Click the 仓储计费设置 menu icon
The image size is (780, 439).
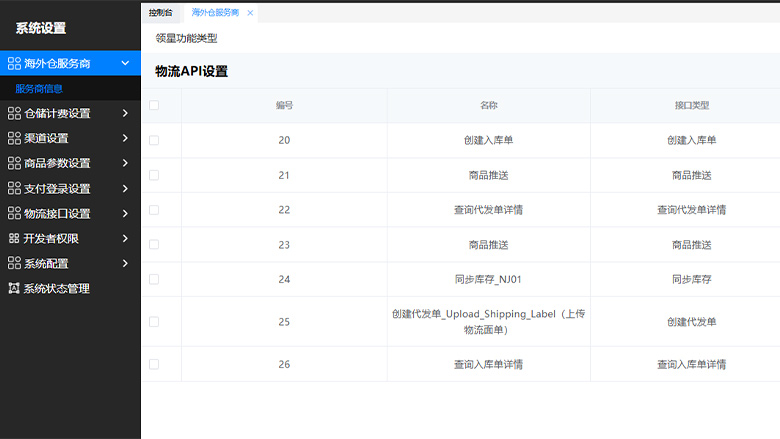coord(14,113)
